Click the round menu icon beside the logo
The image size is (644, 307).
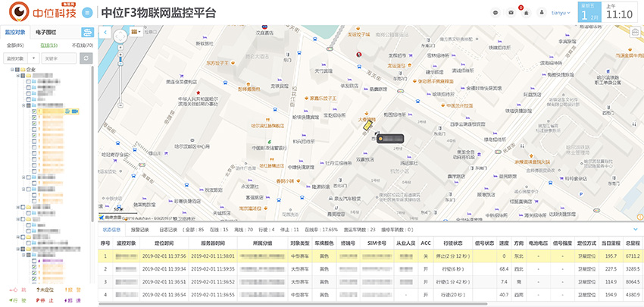pyautogui.click(x=88, y=13)
